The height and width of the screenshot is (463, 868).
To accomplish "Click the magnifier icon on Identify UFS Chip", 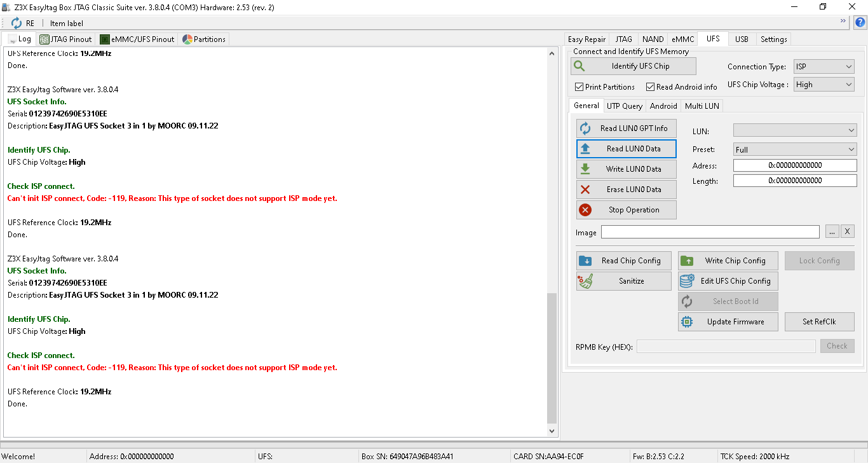I will [579, 66].
